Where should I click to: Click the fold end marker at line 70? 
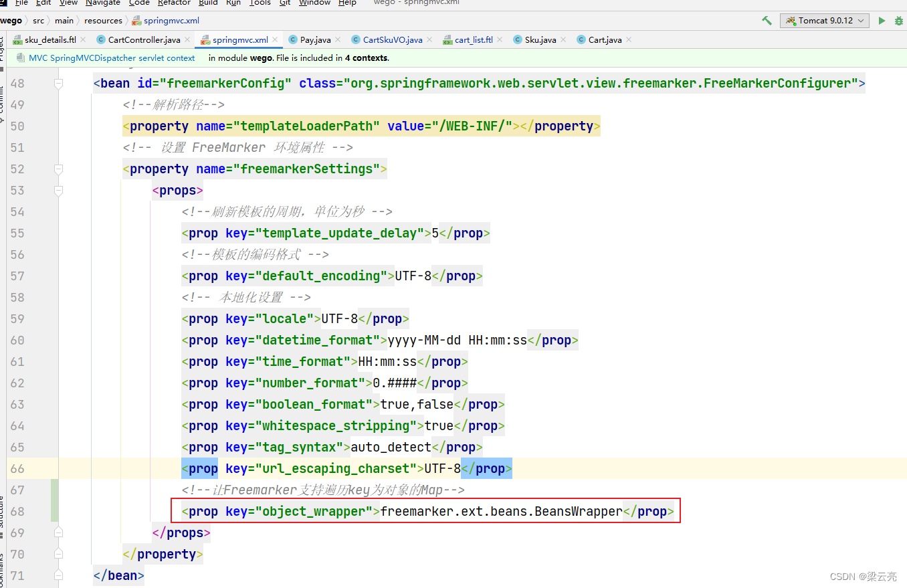point(58,555)
